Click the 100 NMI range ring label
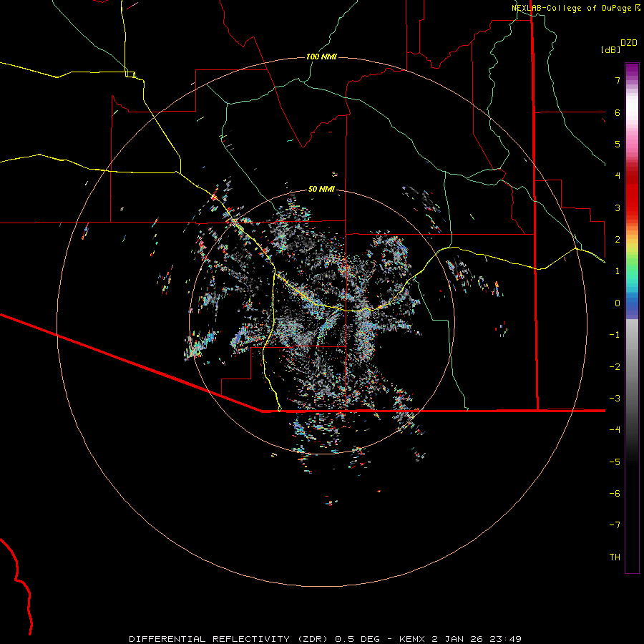The height and width of the screenshot is (644, 644). [x=321, y=57]
